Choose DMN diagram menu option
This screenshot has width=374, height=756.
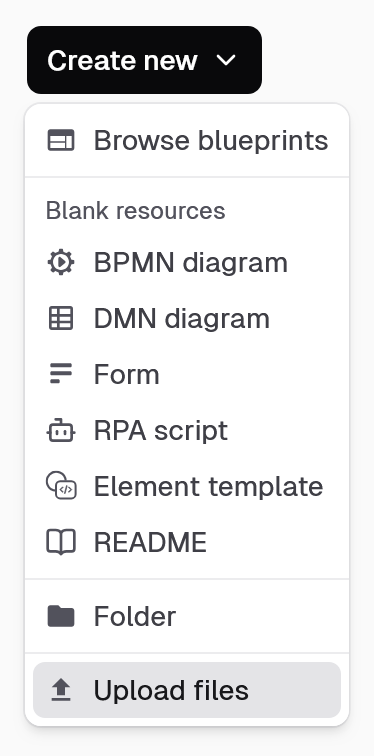pos(187,318)
